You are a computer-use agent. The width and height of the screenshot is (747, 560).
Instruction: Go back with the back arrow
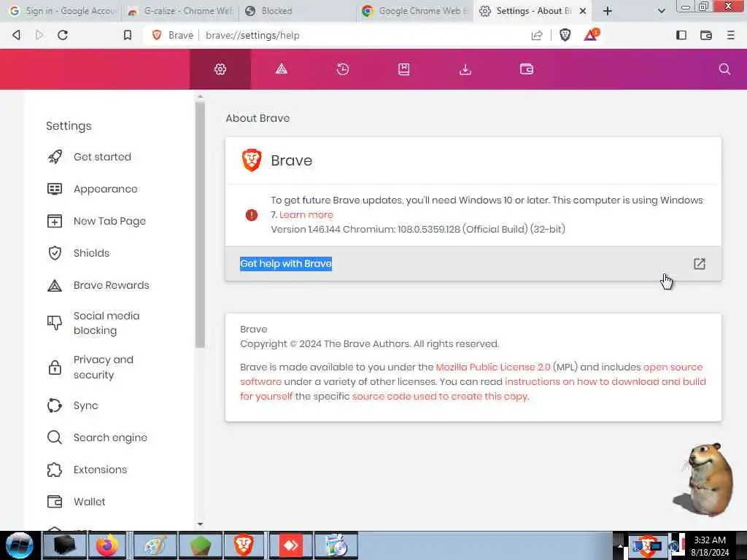pos(17,35)
